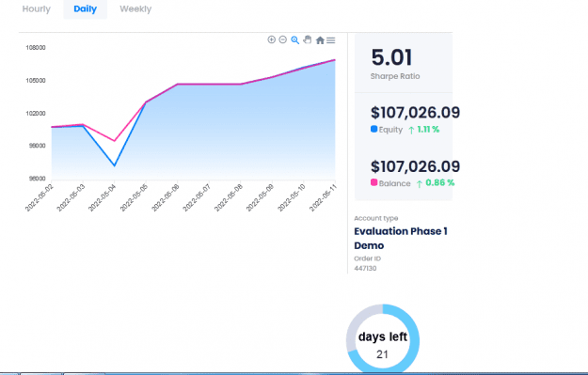
Task: Reset chart zoom with home icon
Action: (x=320, y=40)
